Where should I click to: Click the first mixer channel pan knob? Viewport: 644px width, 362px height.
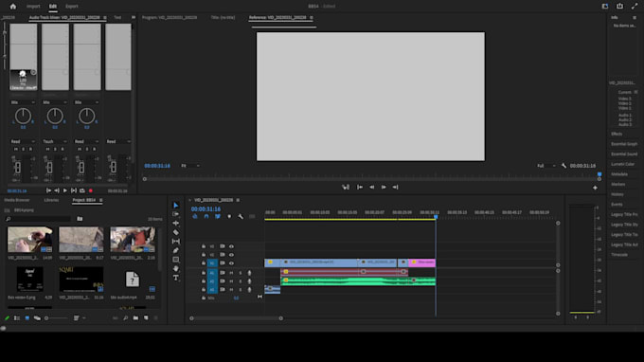click(23, 117)
